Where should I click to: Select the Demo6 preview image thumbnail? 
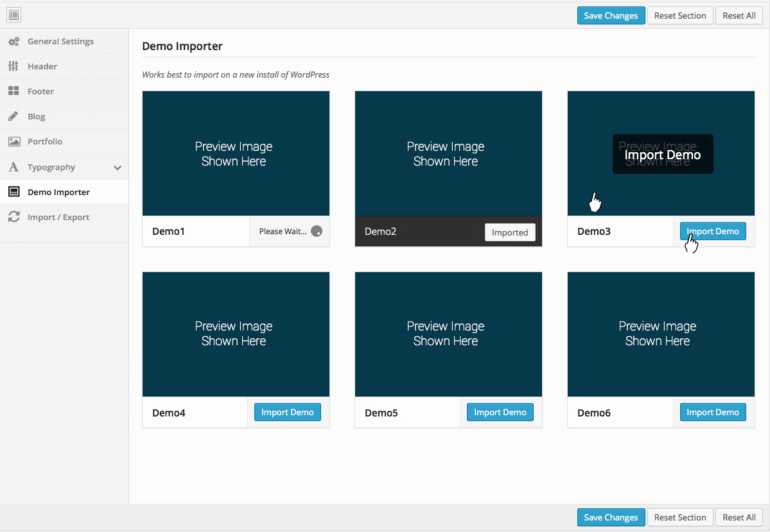point(660,334)
